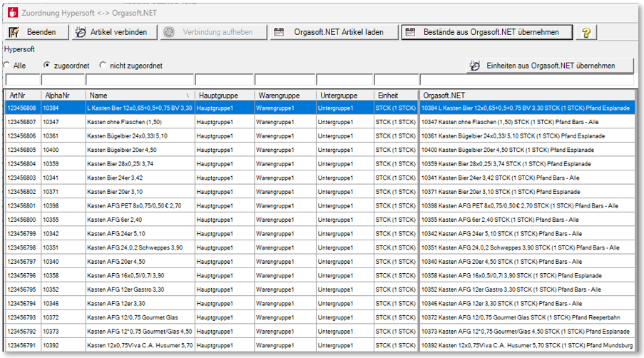Click the Artikel verbinden button
Image resolution: width=644 pixels, height=358 pixels.
coord(115,32)
